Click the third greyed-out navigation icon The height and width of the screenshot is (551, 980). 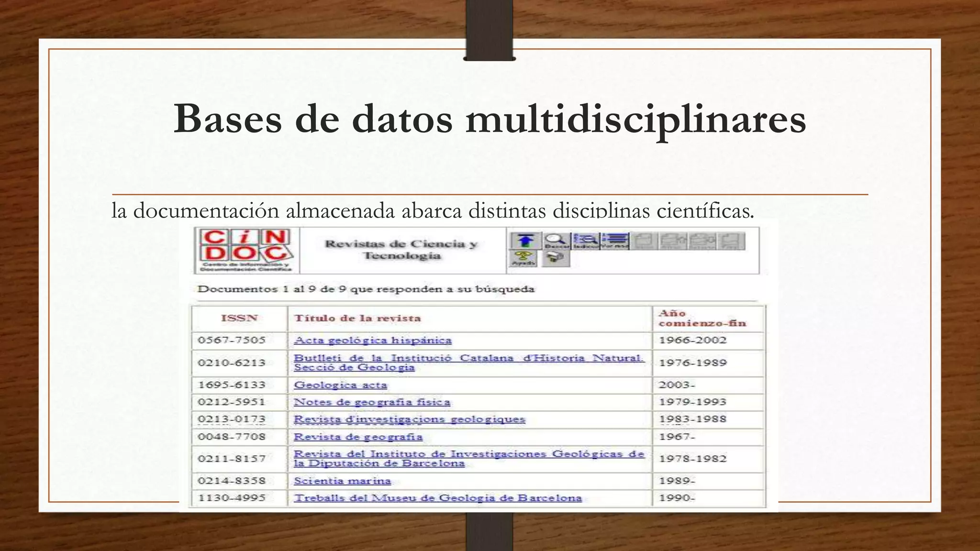click(x=702, y=241)
